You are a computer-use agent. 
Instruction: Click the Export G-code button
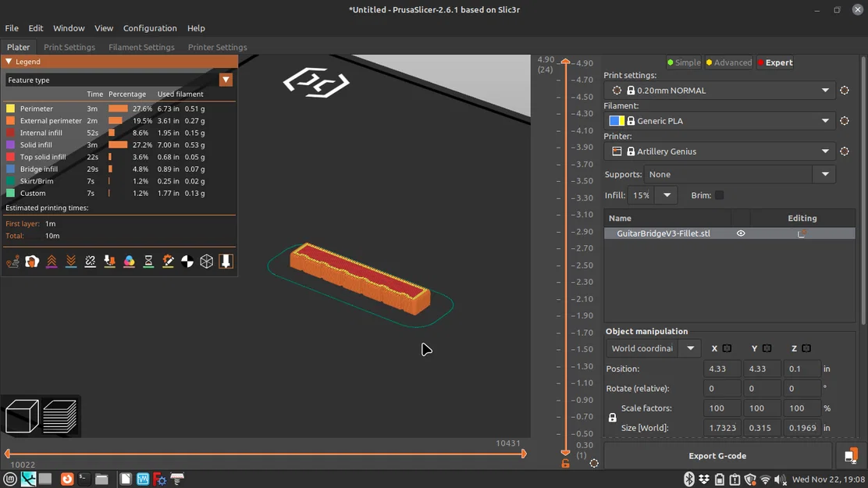coord(717,456)
